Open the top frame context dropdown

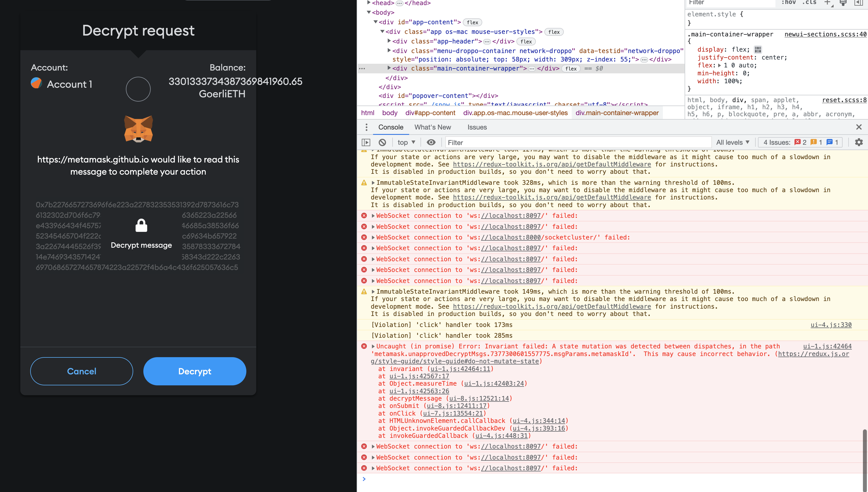point(405,142)
